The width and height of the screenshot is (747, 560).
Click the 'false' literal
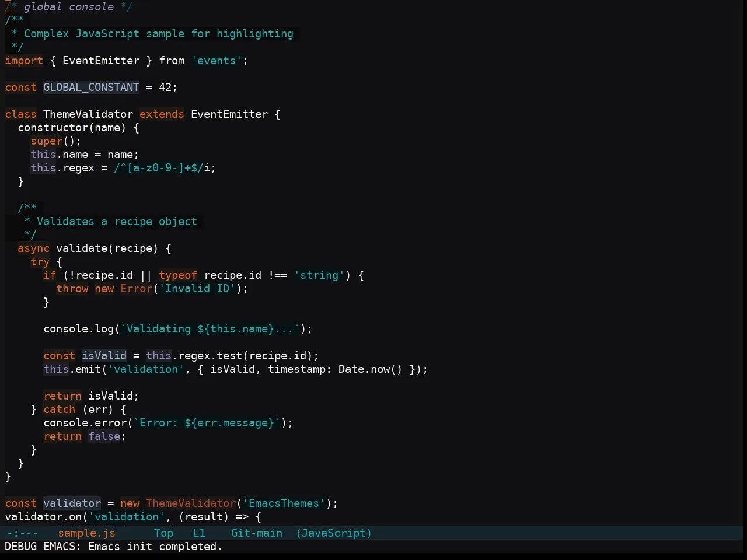click(x=104, y=436)
